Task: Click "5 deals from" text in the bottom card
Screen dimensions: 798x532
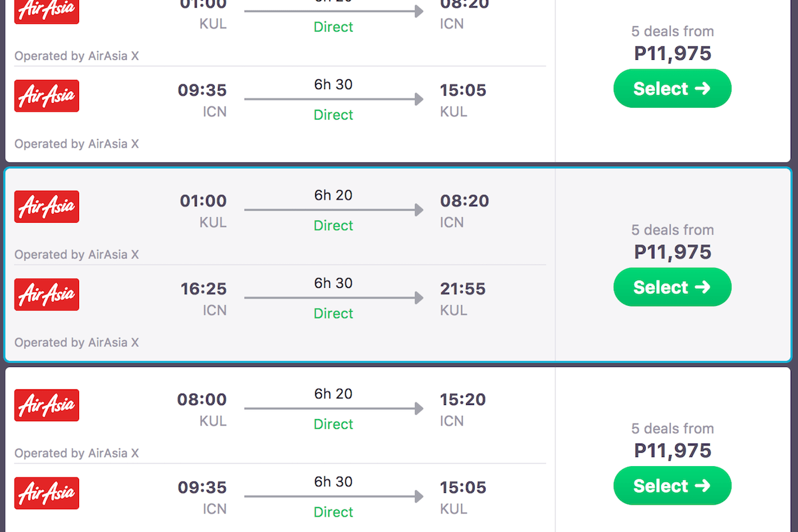Action: pyautogui.click(x=672, y=429)
